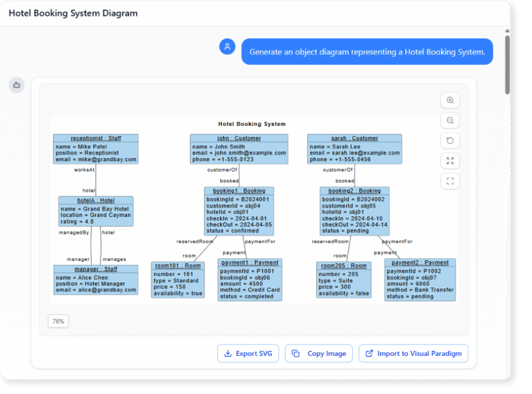Click the 76% zoom indicator

(x=58, y=321)
